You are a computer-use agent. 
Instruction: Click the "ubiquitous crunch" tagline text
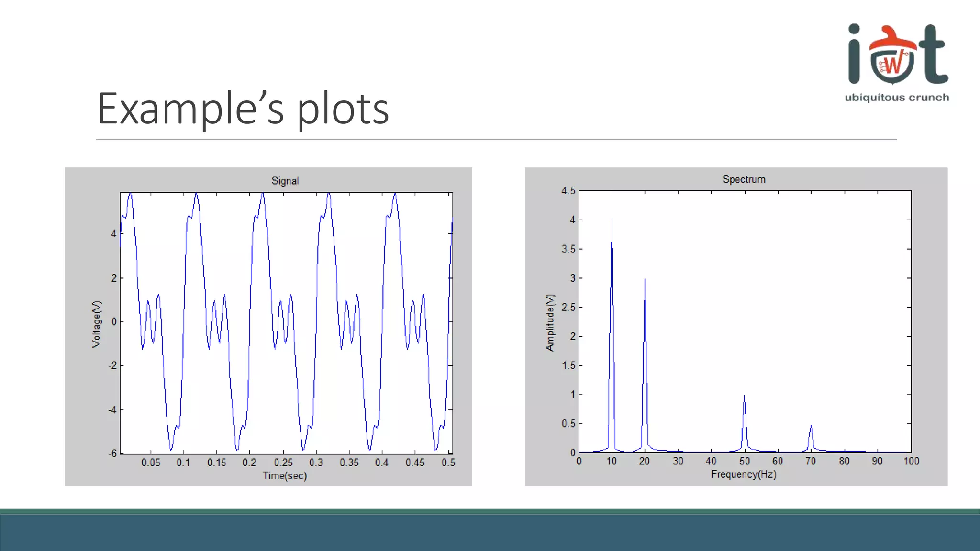[x=897, y=98]
